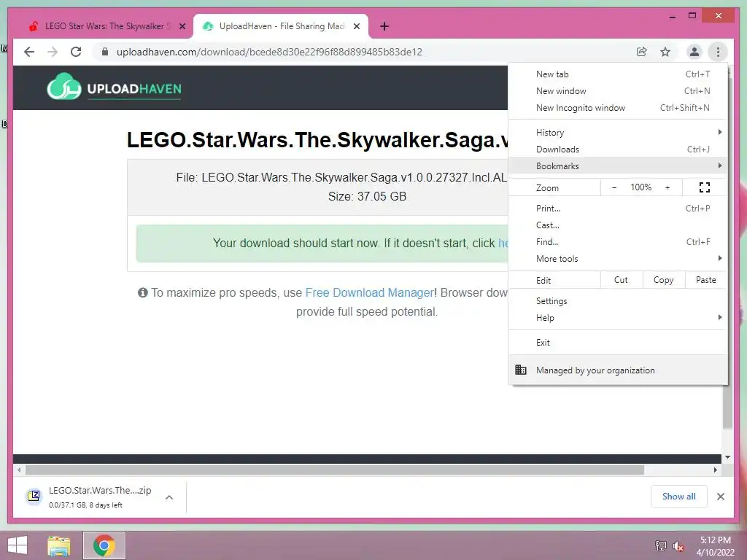
Task: Close the UploadHaven tab
Action: tap(356, 26)
